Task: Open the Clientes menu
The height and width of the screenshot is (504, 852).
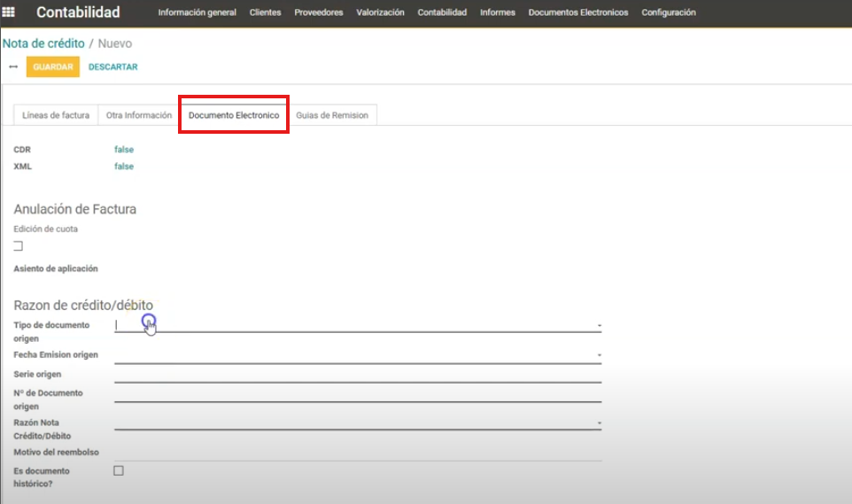Action: click(265, 12)
